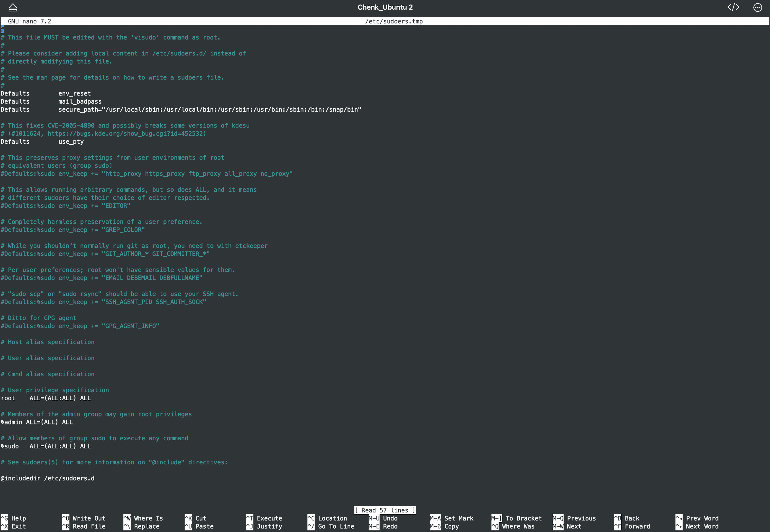Click the M-A Set Mark shortcut
This screenshot has width=770, height=532.
452,518
